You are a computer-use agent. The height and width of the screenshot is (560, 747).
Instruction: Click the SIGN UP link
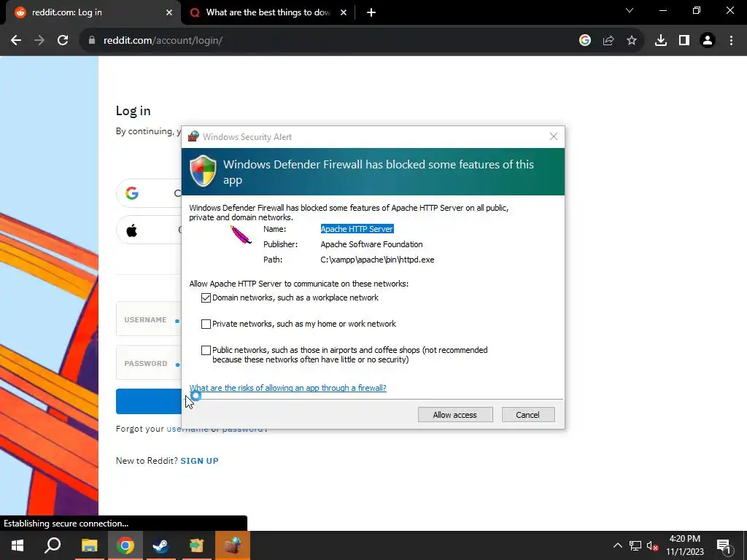[199, 461]
